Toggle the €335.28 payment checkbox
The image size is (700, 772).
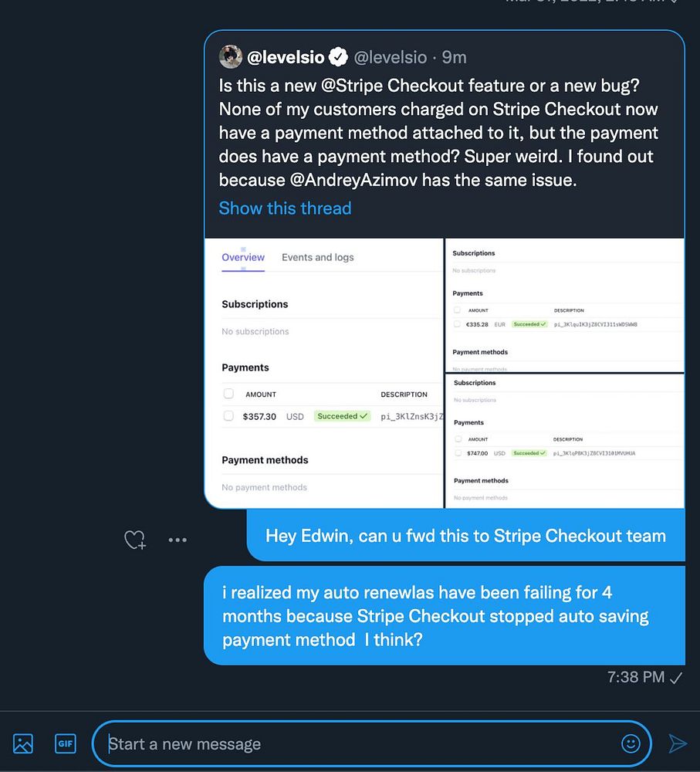tap(458, 324)
